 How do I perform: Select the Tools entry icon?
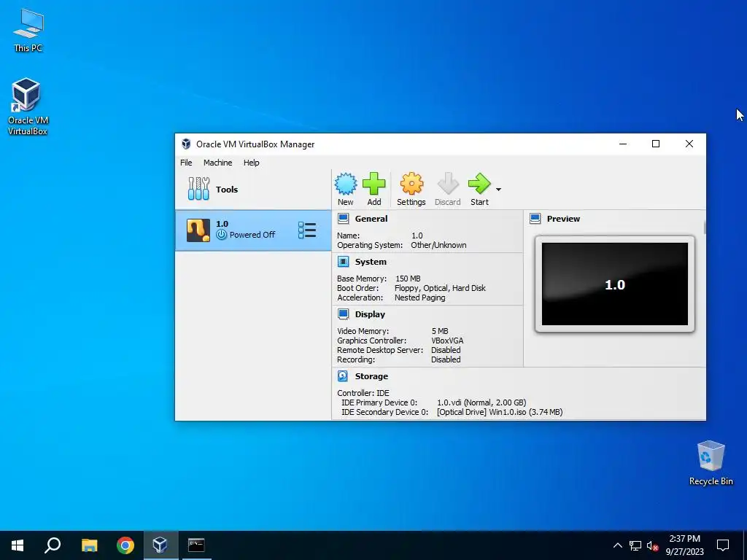pyautogui.click(x=198, y=189)
